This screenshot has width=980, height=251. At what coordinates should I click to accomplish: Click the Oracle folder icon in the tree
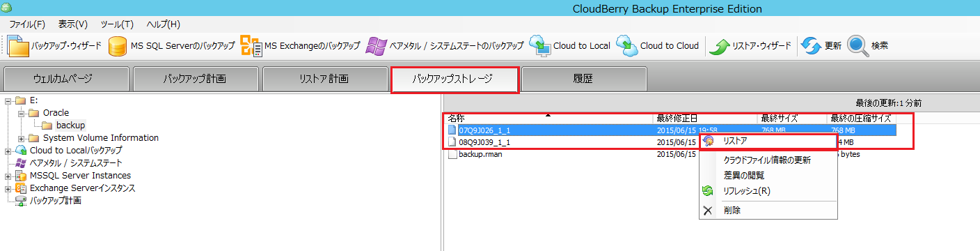(33, 113)
